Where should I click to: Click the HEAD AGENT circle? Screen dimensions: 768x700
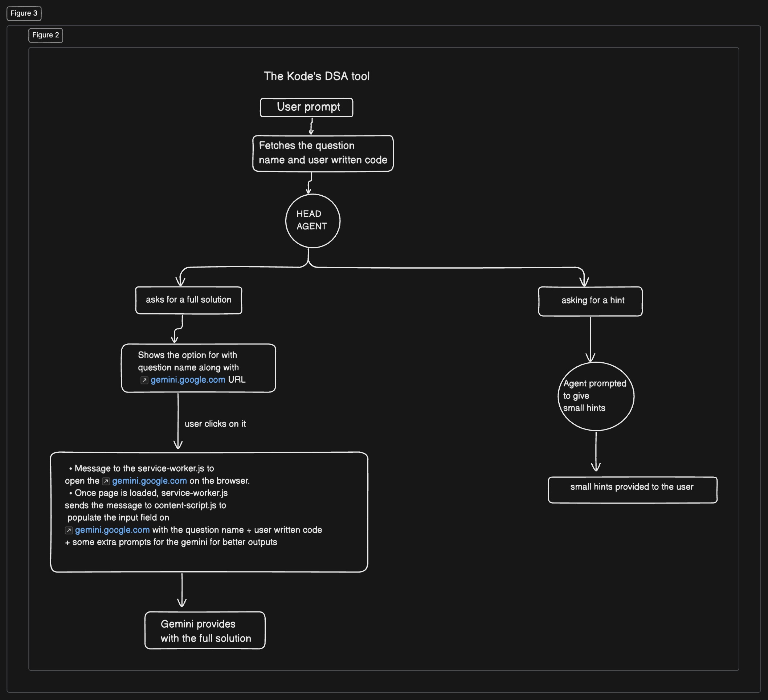(x=312, y=221)
